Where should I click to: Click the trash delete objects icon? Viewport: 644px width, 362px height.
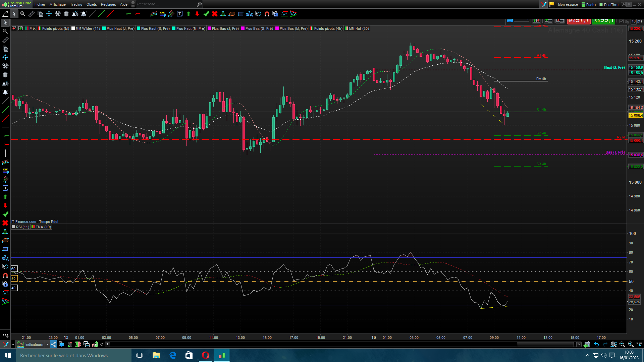point(66,14)
